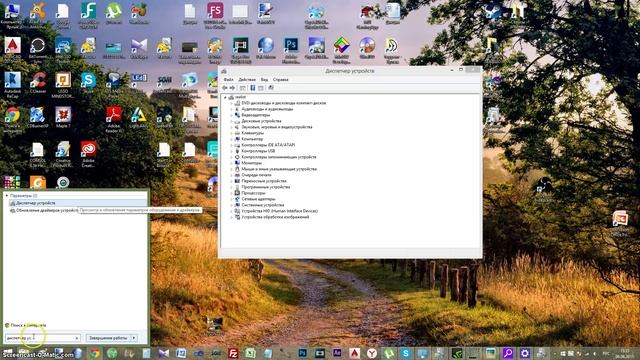Image resolution: width=640 pixels, height=360 pixels.
Task: Click the FileZilla icon in the taskbar
Action: pyautogui.click(x=233, y=353)
